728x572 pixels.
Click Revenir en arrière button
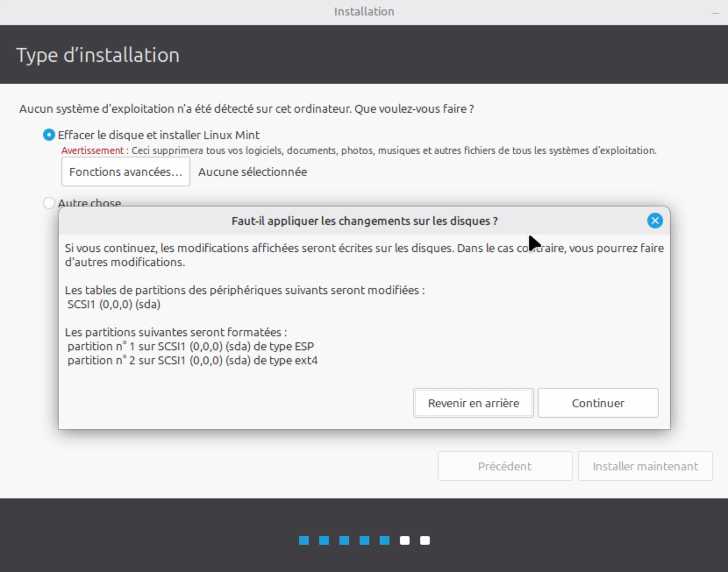(474, 403)
